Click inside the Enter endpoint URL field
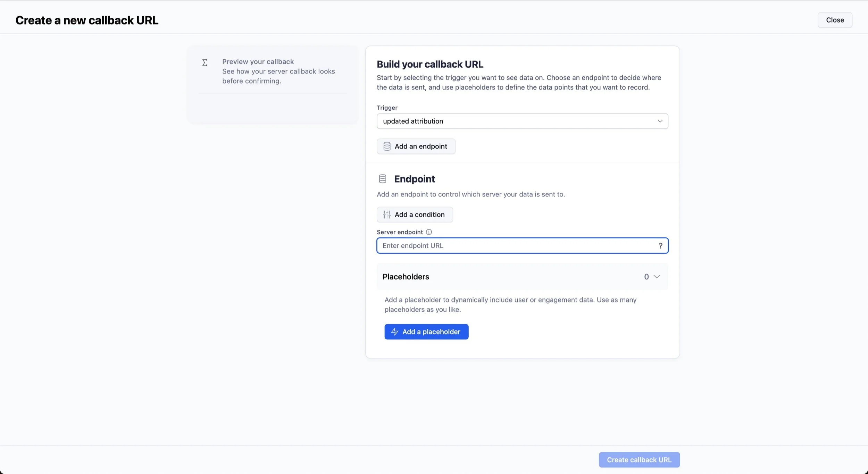The image size is (868, 474). (x=486, y=245)
